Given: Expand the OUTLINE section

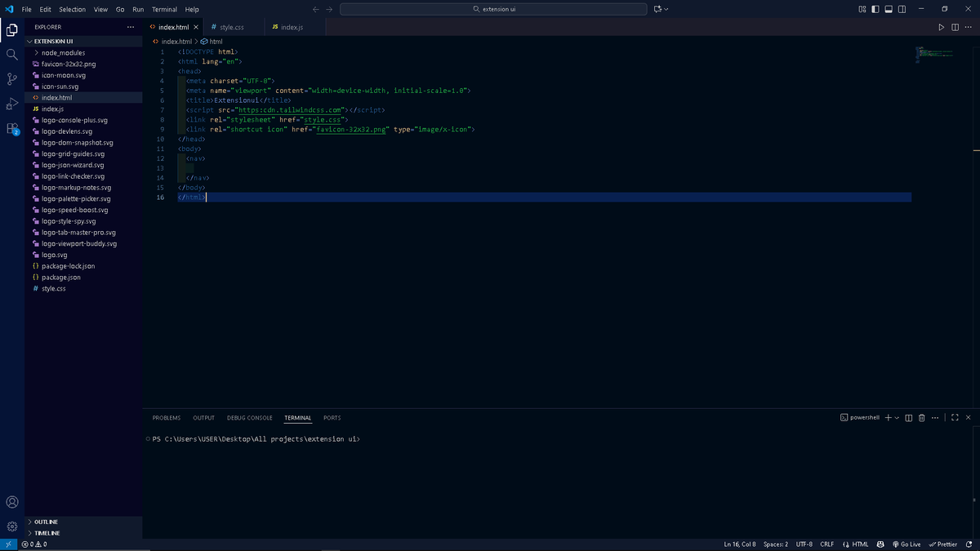Looking at the screenshot, I should (83, 522).
